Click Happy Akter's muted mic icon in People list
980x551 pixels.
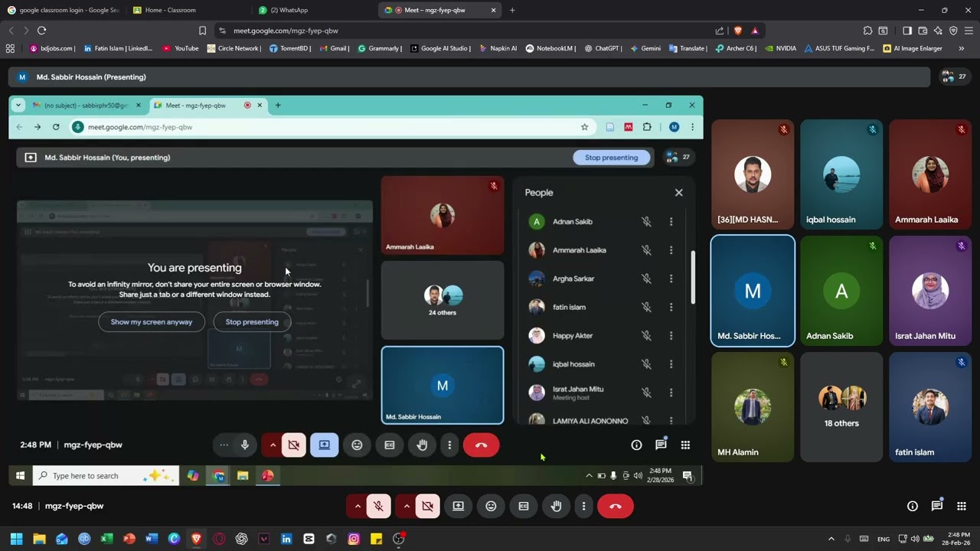[646, 336]
